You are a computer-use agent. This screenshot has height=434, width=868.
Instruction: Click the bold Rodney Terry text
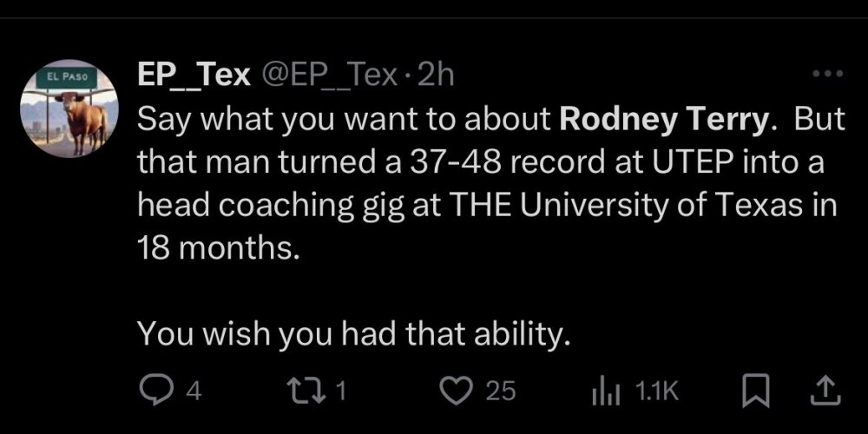point(665,120)
